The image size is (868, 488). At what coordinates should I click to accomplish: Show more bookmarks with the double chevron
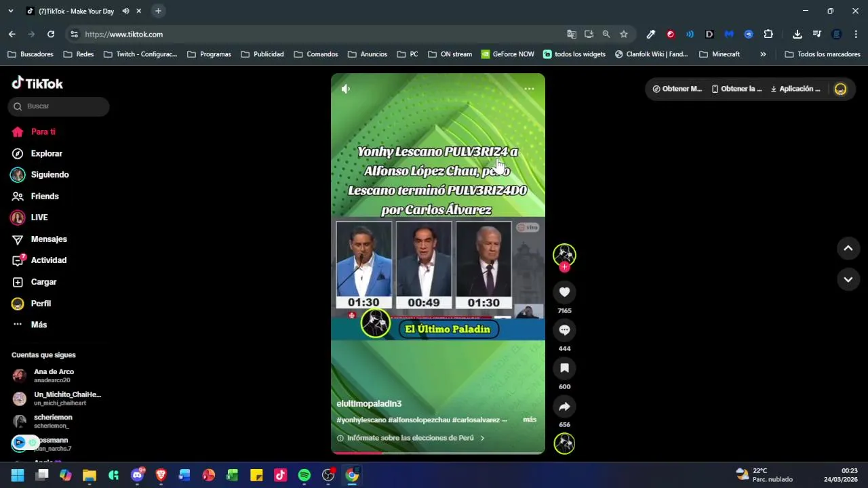[x=763, y=54]
